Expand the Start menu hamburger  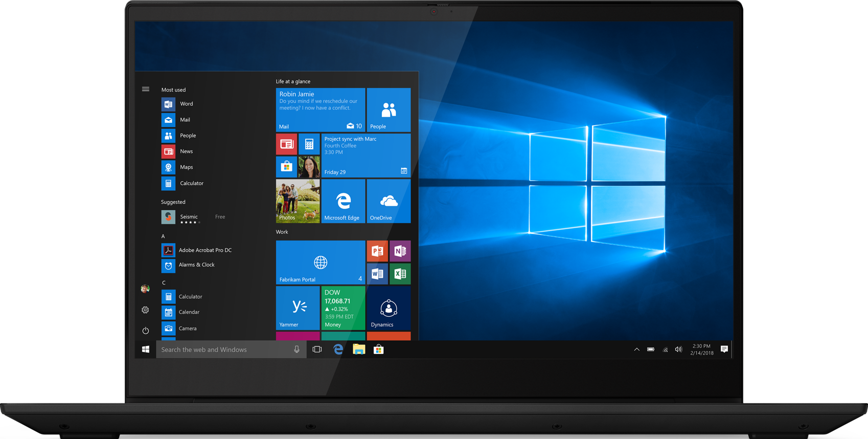pos(146,89)
